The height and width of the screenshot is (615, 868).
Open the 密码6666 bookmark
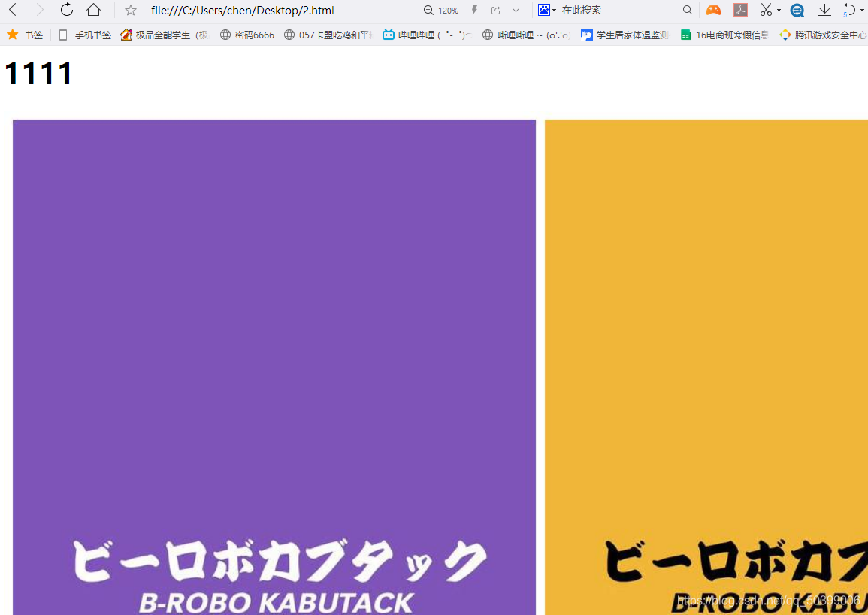247,35
